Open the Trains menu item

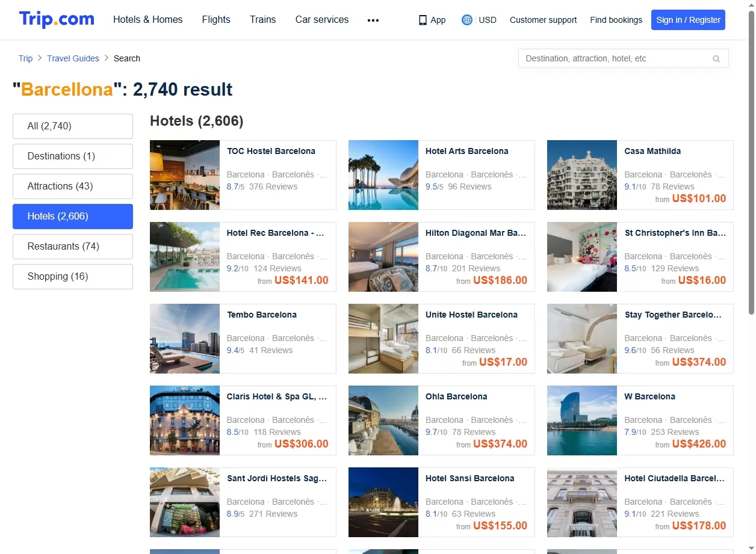pos(263,19)
